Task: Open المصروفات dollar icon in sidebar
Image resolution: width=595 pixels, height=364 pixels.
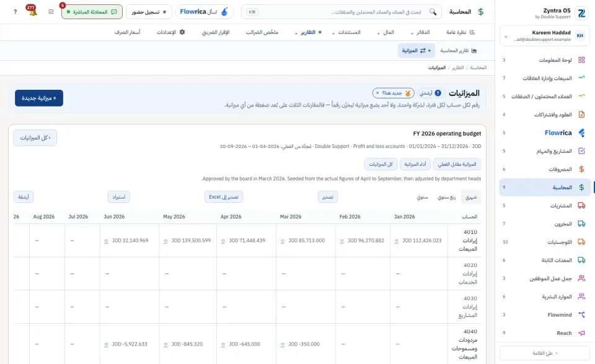Action: click(x=581, y=169)
